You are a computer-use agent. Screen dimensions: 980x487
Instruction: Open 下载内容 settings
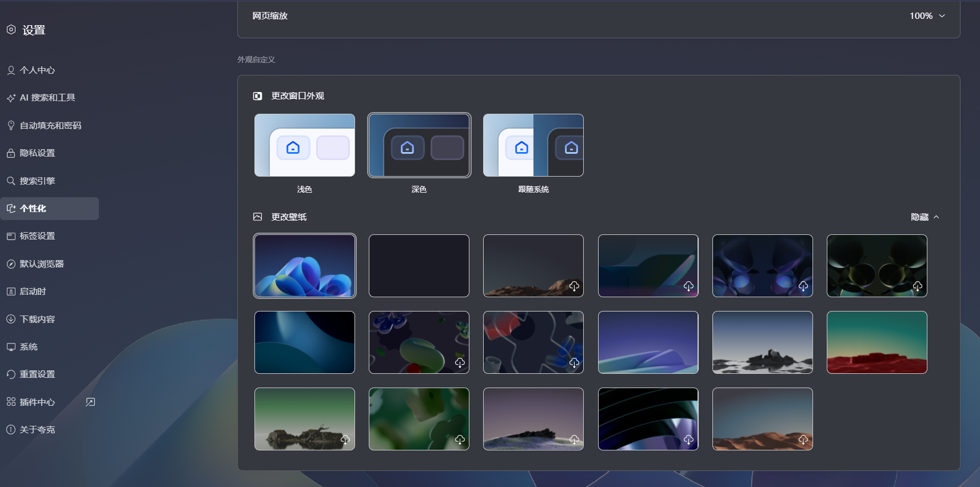click(x=50, y=320)
